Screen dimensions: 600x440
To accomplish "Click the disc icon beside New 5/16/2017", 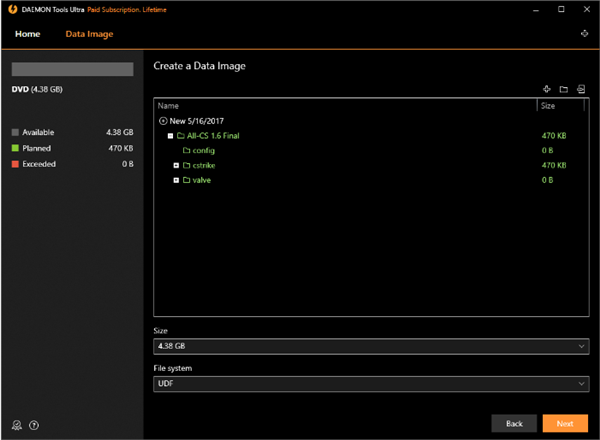I will (163, 120).
